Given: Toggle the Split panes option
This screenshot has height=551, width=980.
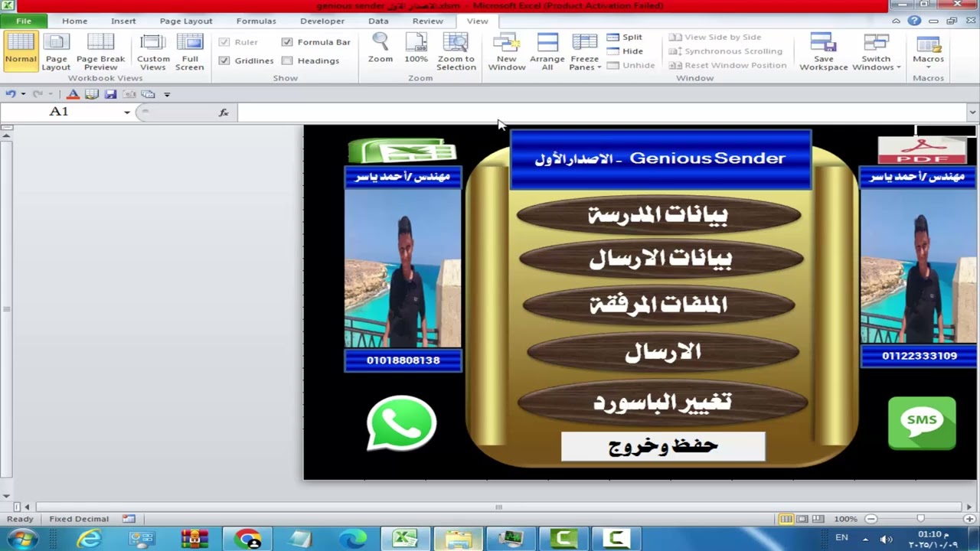Looking at the screenshot, I should click(625, 37).
